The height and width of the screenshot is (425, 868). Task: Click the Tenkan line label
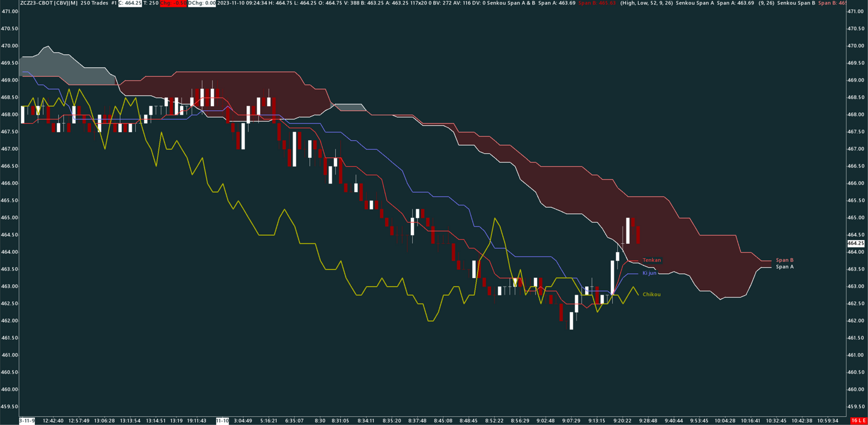(x=651, y=260)
